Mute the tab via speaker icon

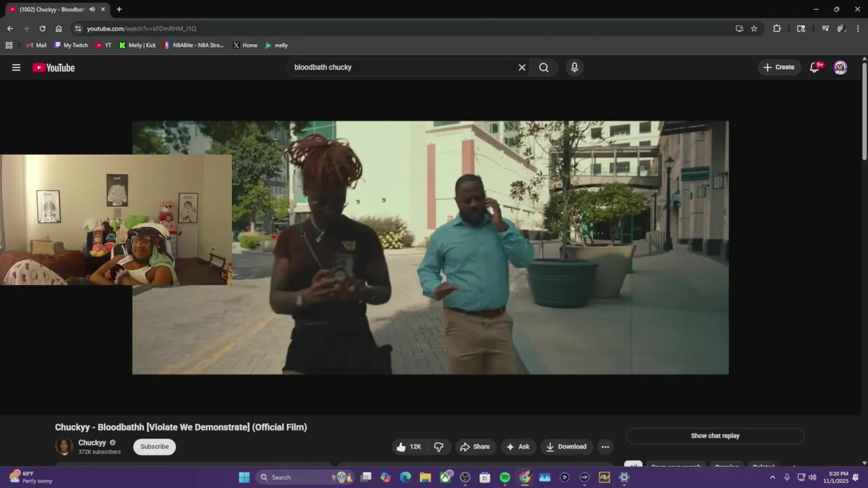point(92,9)
